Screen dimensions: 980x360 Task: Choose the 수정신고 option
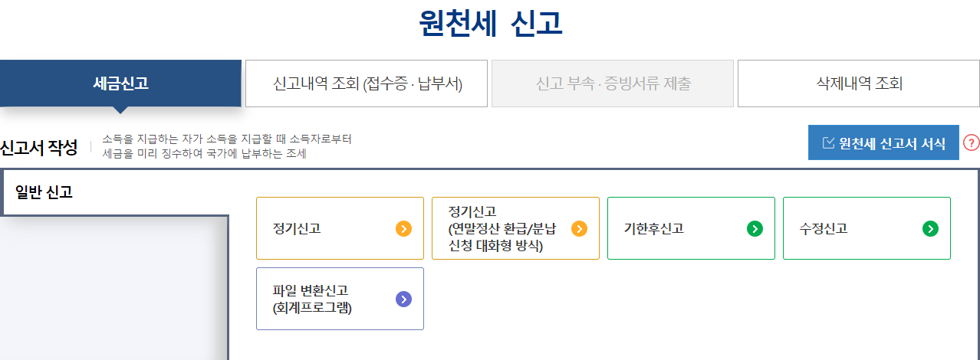[x=867, y=228]
